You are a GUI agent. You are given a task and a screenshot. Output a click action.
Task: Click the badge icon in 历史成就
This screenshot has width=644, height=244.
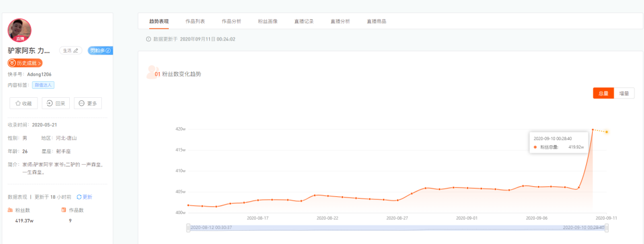(x=13, y=63)
